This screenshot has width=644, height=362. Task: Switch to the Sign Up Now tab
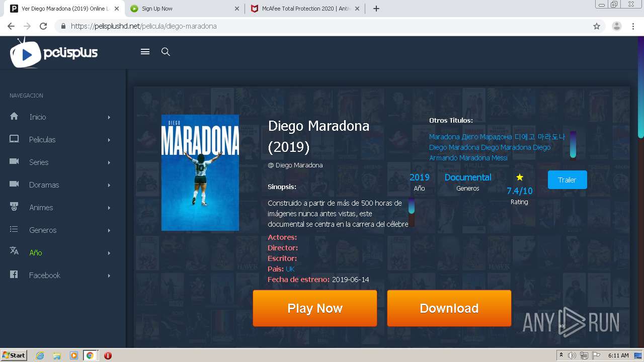pos(185,9)
